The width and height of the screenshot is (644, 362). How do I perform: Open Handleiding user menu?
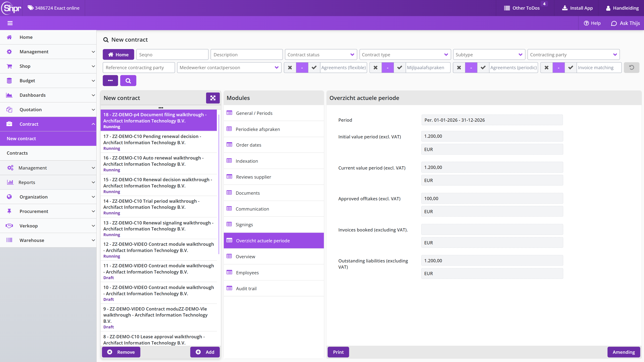(622, 8)
